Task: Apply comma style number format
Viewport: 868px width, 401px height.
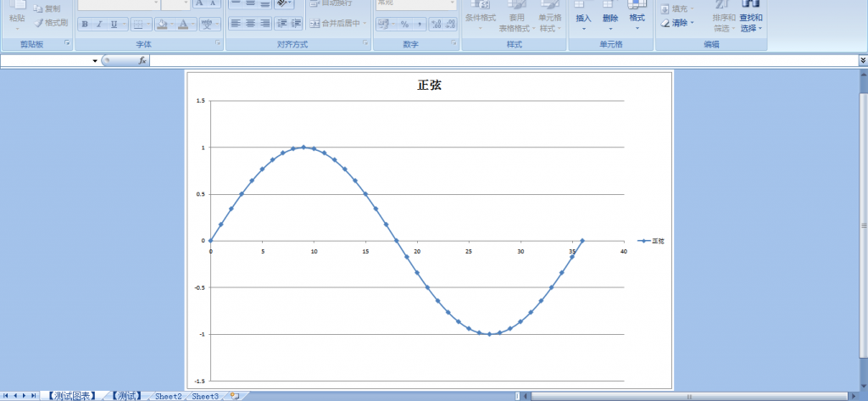Action: (x=420, y=25)
